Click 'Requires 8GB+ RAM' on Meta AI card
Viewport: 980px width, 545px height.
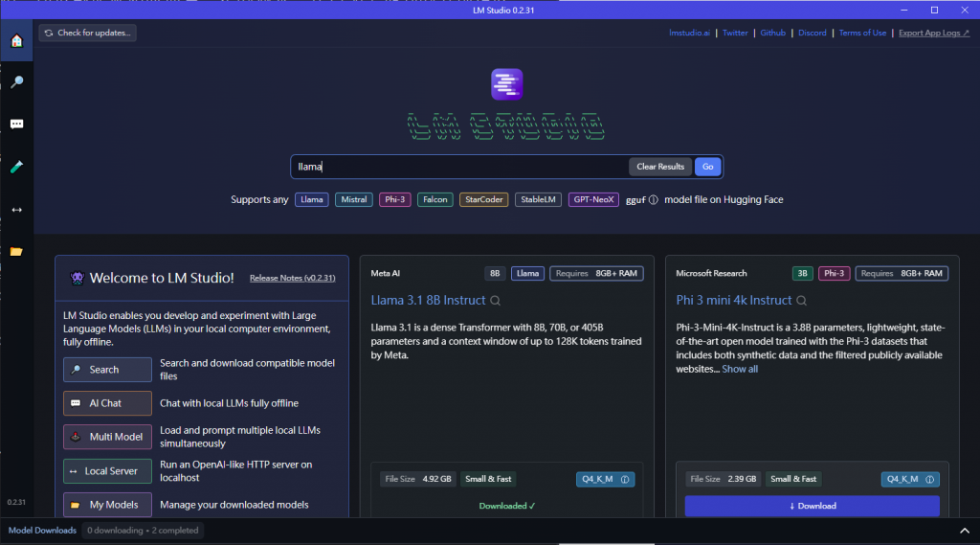(x=596, y=273)
